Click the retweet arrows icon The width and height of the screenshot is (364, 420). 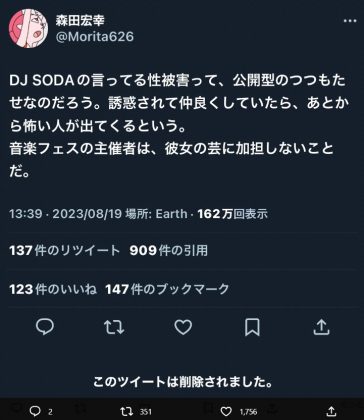click(114, 327)
